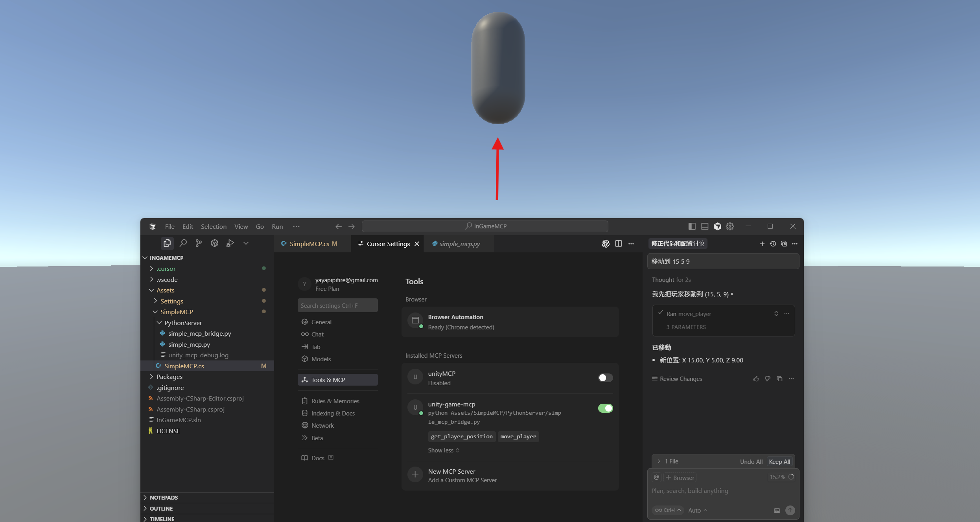Enable the unityMCP server toggle

[x=605, y=378]
